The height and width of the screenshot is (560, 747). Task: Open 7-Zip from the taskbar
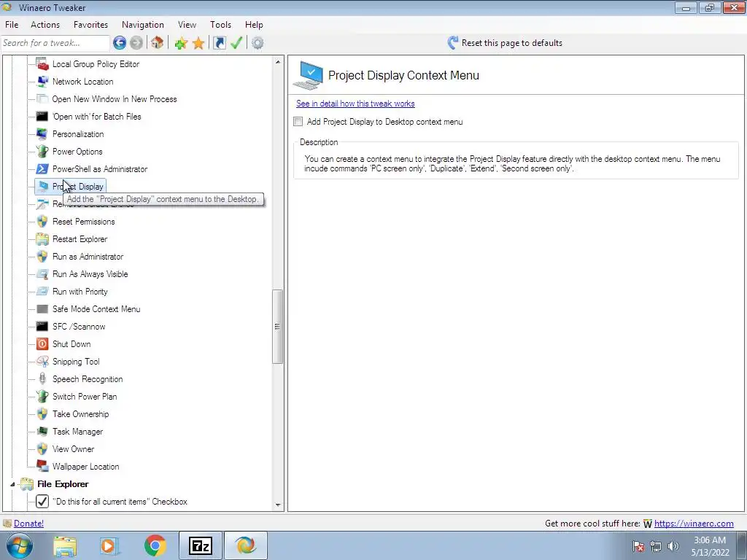(x=201, y=545)
